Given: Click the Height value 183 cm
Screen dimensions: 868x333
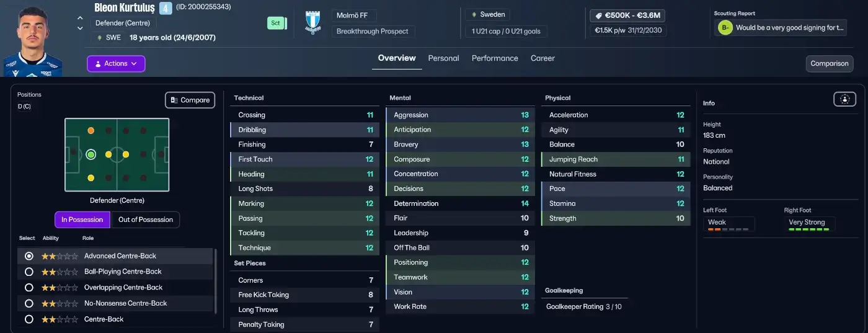Looking at the screenshot, I should [x=714, y=135].
